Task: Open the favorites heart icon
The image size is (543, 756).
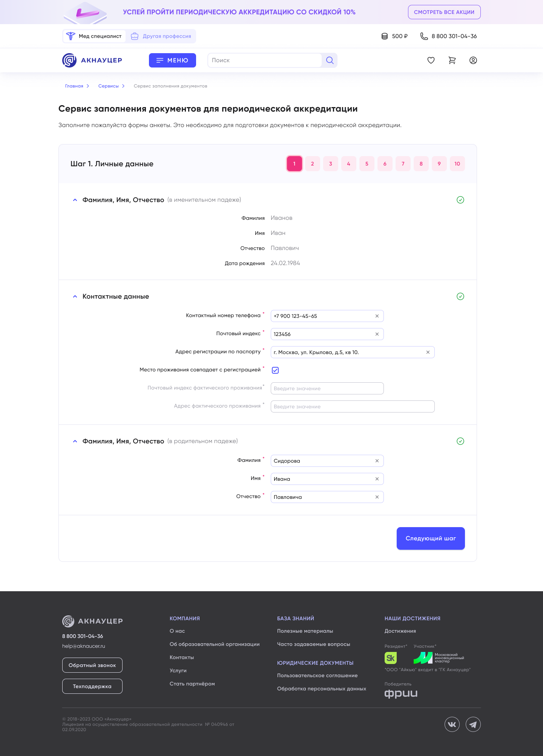Action: pos(431,60)
